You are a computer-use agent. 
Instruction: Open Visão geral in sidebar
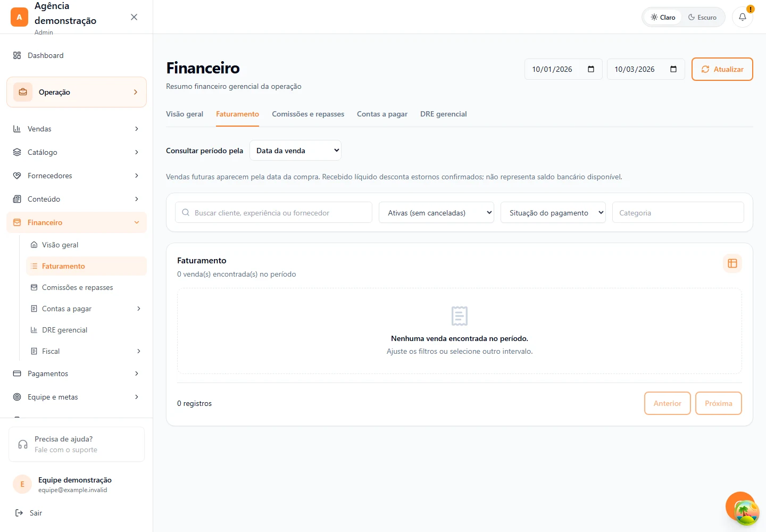86,245
